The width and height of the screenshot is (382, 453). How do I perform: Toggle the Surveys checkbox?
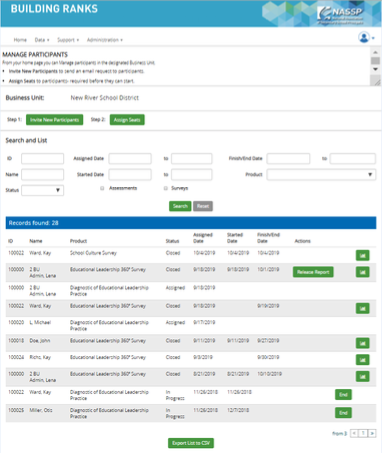pos(166,188)
